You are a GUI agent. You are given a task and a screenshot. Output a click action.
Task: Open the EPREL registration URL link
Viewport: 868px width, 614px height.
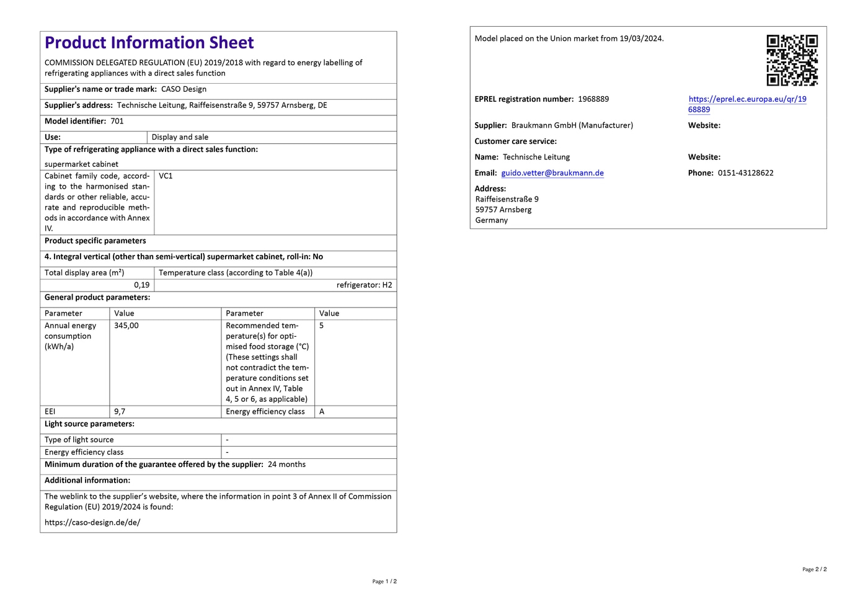(747, 99)
